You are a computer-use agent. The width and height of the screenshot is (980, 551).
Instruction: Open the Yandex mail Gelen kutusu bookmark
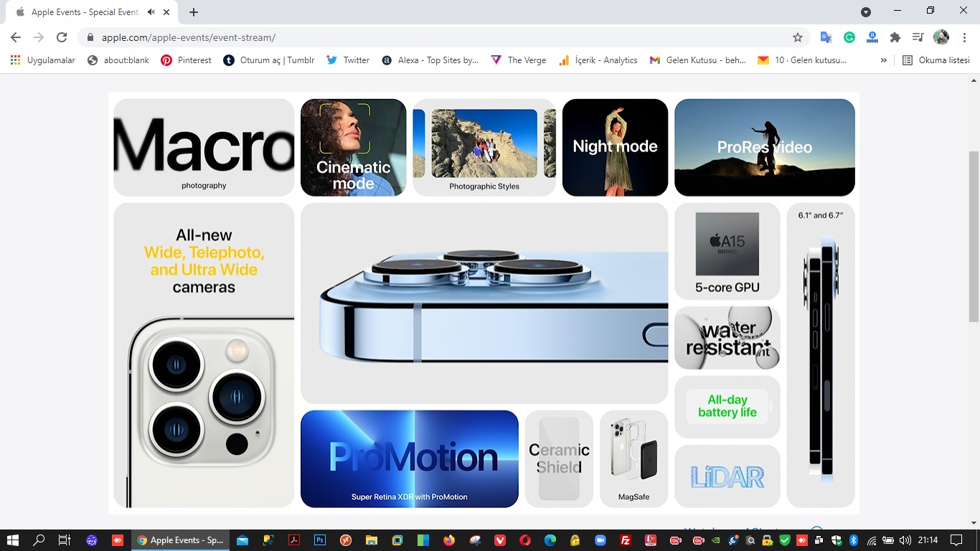pos(802,60)
